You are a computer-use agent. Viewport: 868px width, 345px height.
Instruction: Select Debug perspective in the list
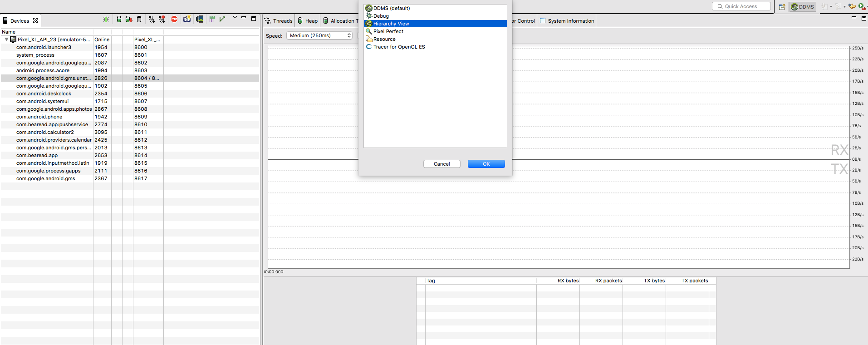435,16
